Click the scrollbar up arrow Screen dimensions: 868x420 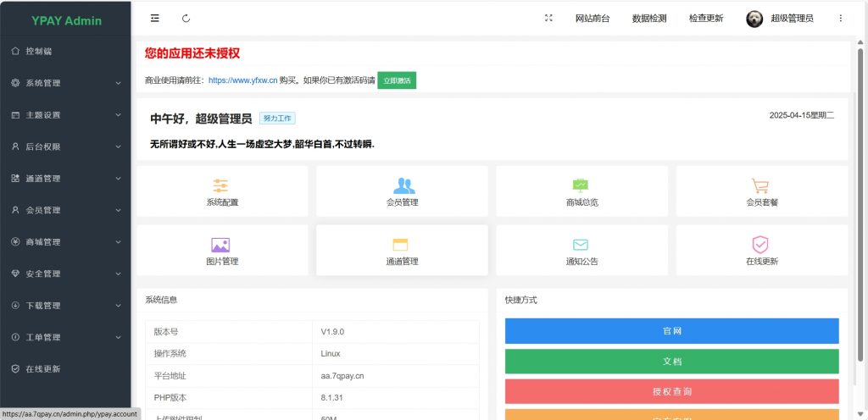[x=860, y=42]
